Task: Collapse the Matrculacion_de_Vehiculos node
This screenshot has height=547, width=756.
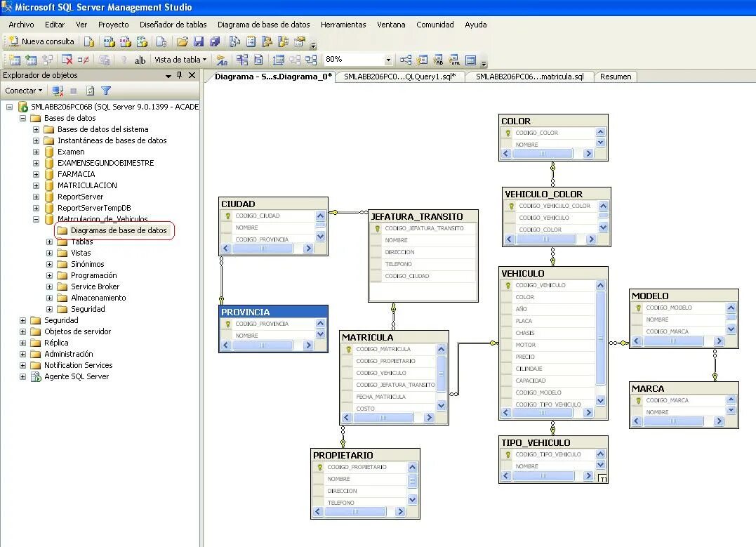Action: coord(37,219)
